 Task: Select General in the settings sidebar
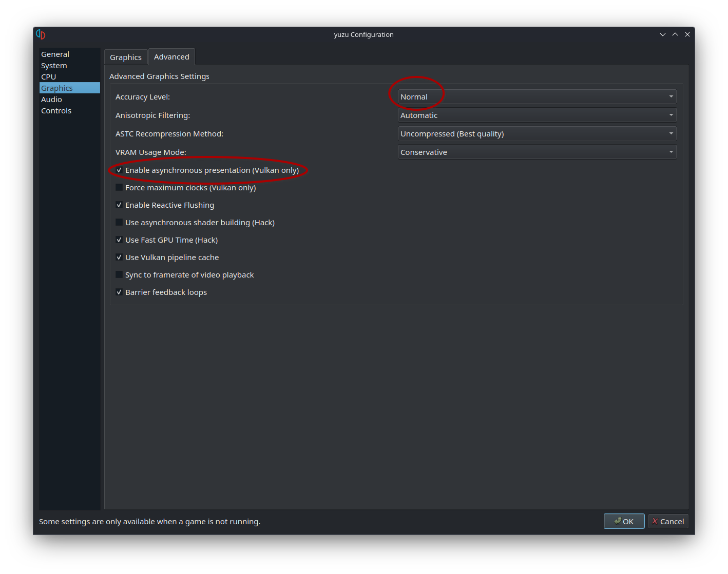70,54
